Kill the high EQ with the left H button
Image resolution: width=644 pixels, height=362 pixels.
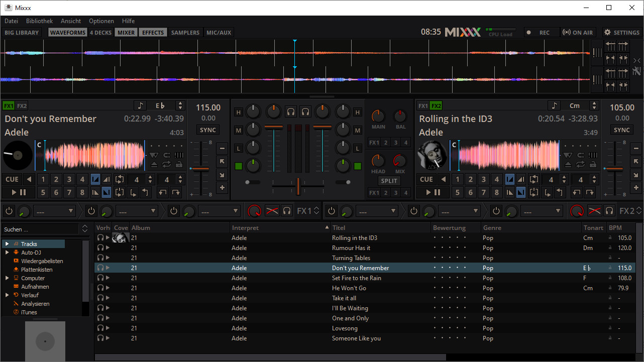pos(239,112)
